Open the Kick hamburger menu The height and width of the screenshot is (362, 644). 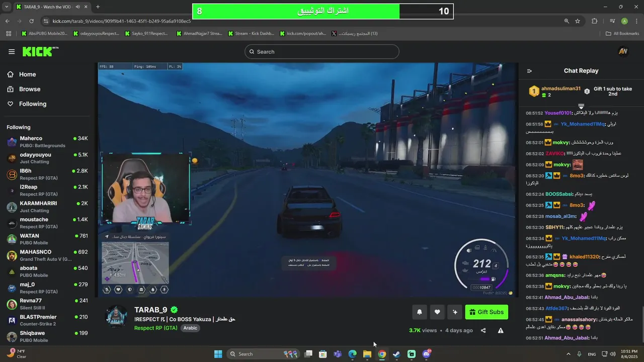(12, 52)
